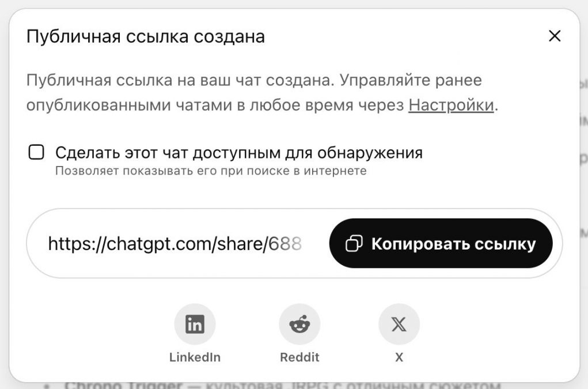Screen dimensions: 588x389
Task: Share the chat link on LinkedIn
Action: 195,324
